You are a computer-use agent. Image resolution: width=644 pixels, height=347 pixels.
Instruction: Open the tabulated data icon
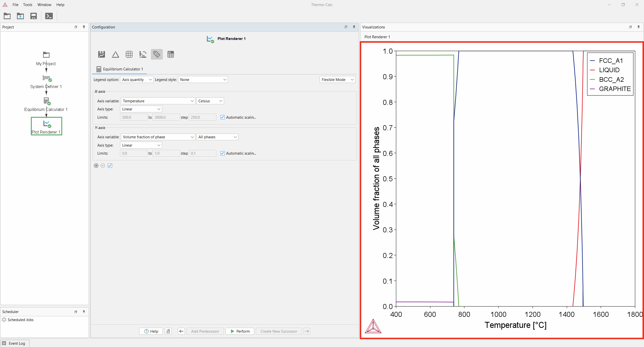click(x=171, y=54)
